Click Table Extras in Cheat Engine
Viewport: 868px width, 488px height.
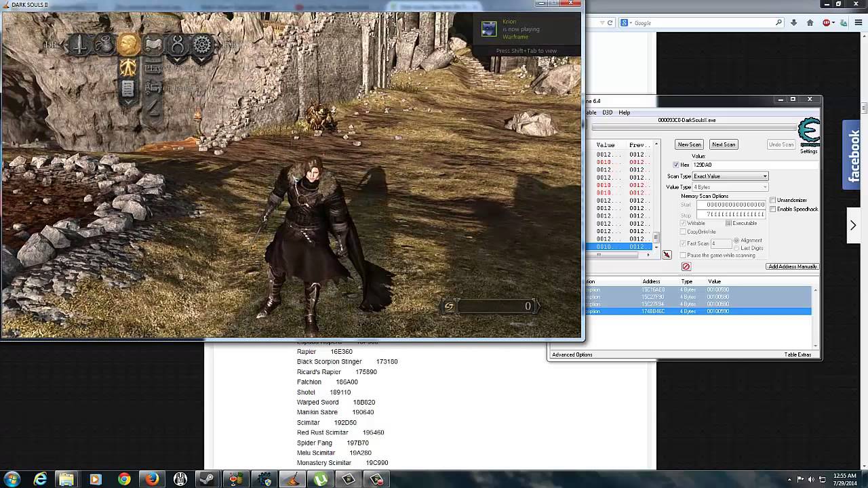coord(797,354)
